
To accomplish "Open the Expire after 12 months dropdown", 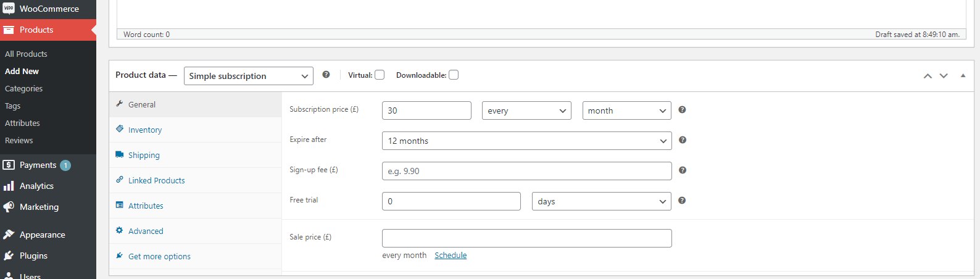I will pyautogui.click(x=526, y=141).
